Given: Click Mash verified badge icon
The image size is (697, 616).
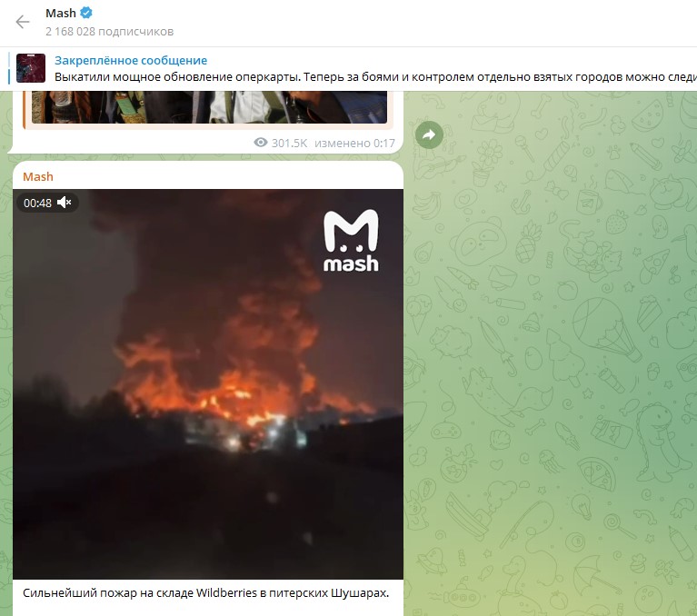Looking at the screenshot, I should [86, 13].
